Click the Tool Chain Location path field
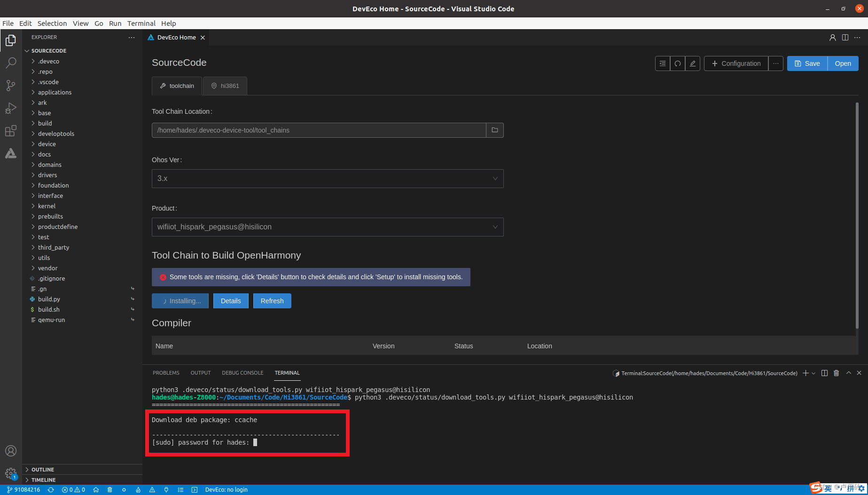The image size is (868, 495). point(319,130)
